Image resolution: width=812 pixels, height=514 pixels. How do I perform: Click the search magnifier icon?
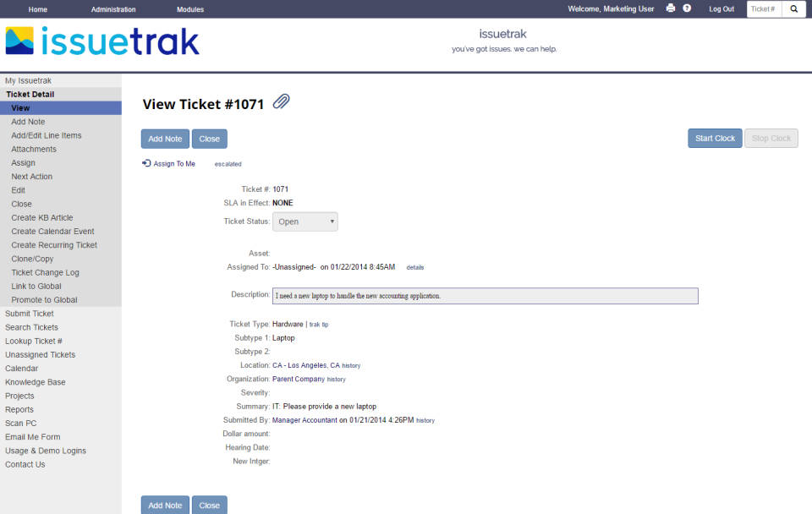pos(793,9)
